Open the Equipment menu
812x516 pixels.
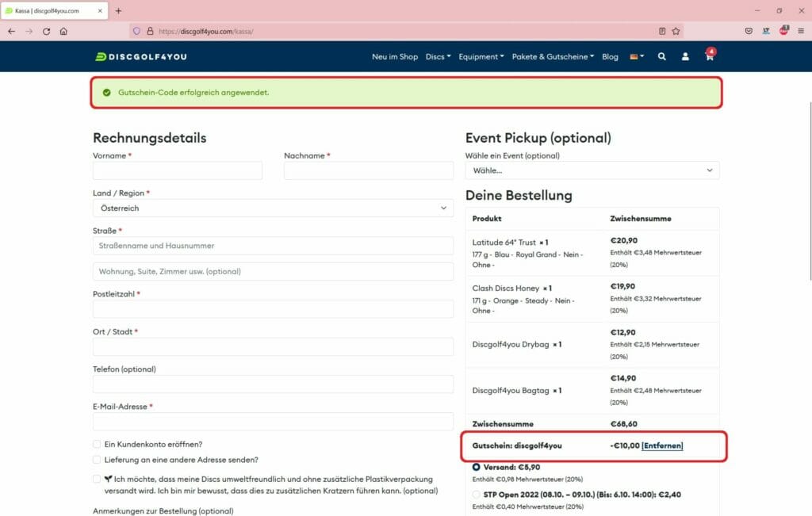(x=481, y=57)
